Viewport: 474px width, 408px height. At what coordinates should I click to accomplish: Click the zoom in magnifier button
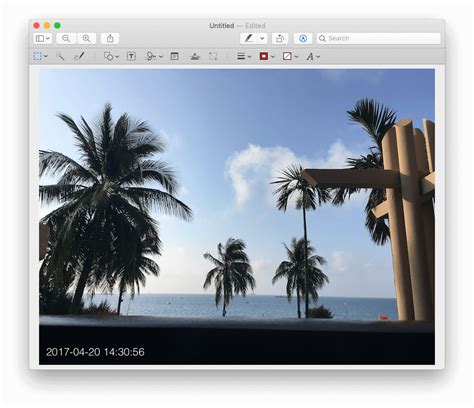pyautogui.click(x=87, y=38)
